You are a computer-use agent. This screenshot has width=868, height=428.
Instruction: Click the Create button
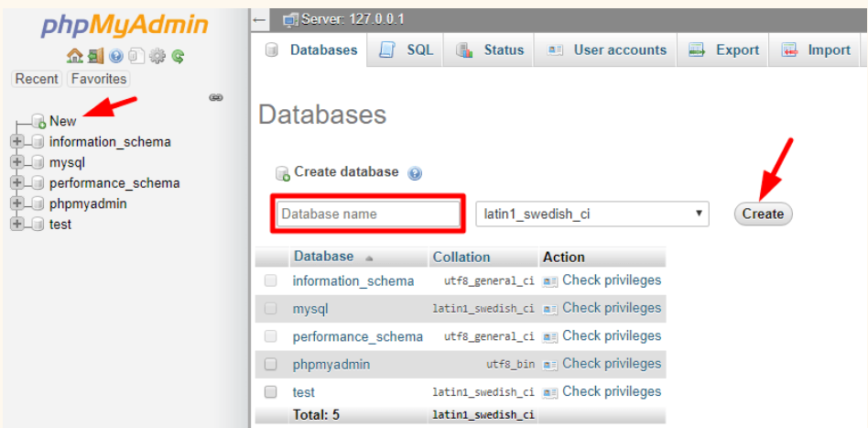click(x=763, y=214)
